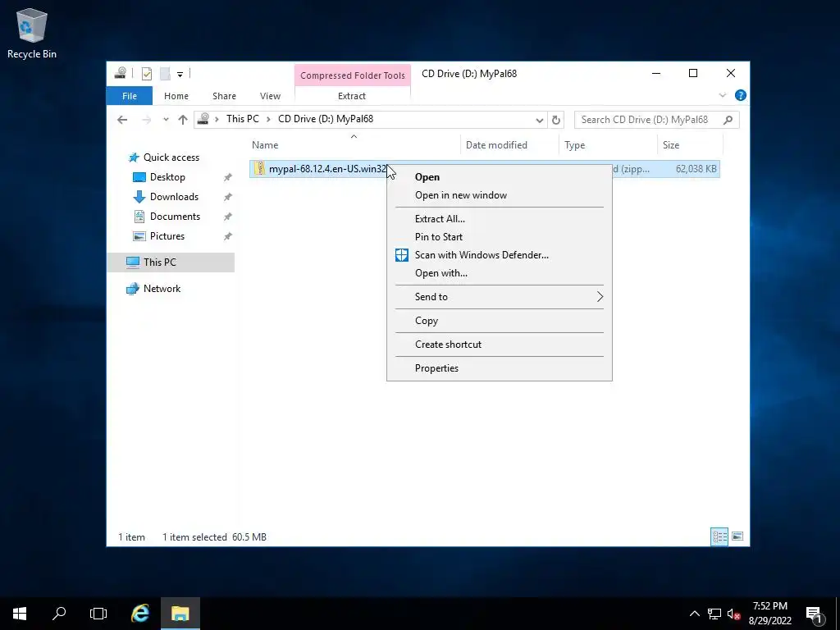Choose Open with... from context menu
The width and height of the screenshot is (840, 630).
point(500,273)
